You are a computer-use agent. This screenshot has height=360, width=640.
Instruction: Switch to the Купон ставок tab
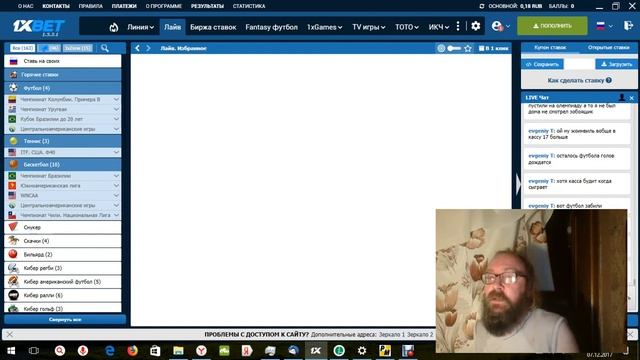tap(550, 48)
